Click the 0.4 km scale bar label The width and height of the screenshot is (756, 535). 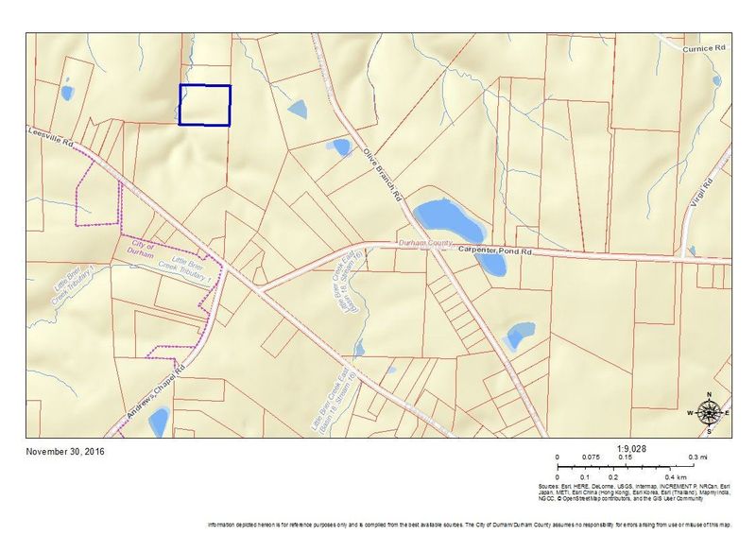(x=675, y=477)
